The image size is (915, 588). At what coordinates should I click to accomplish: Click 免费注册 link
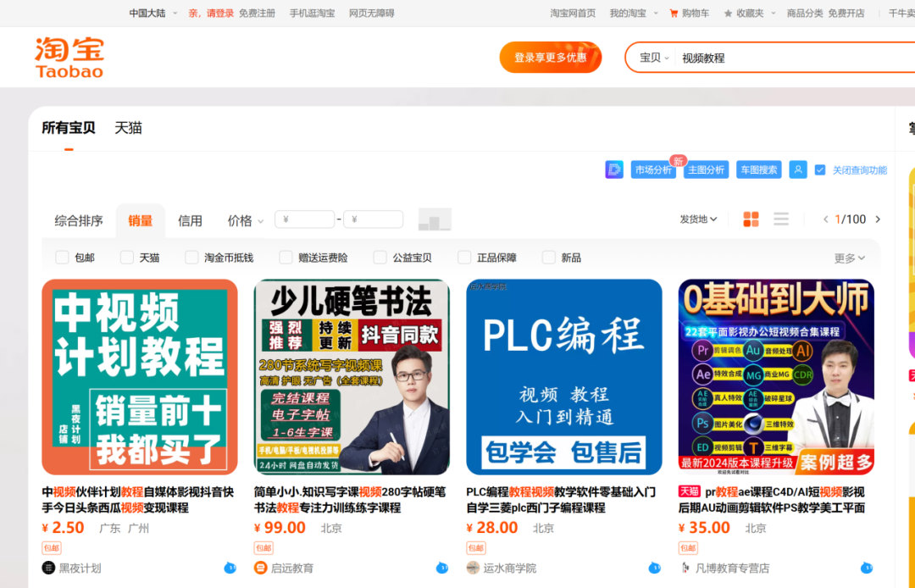257,13
